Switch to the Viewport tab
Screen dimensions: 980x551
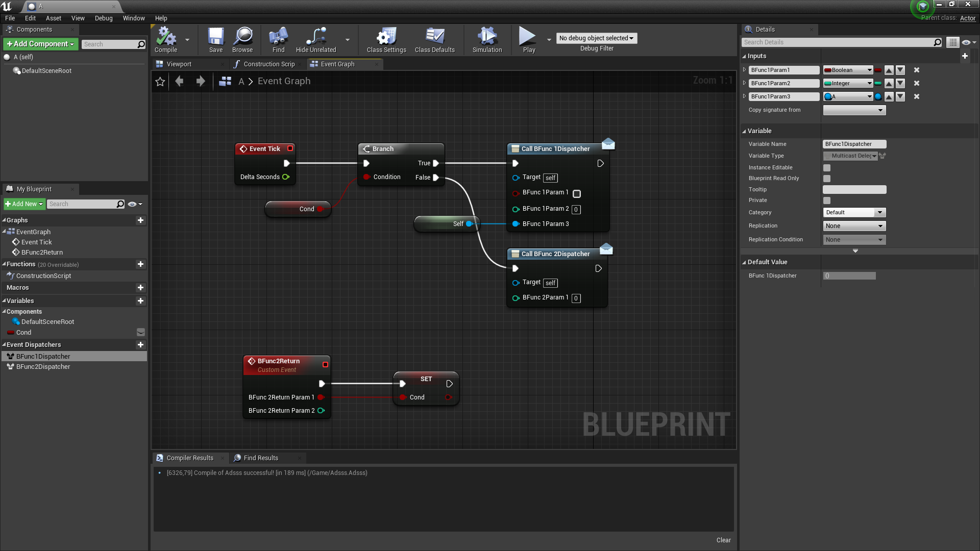click(x=179, y=64)
